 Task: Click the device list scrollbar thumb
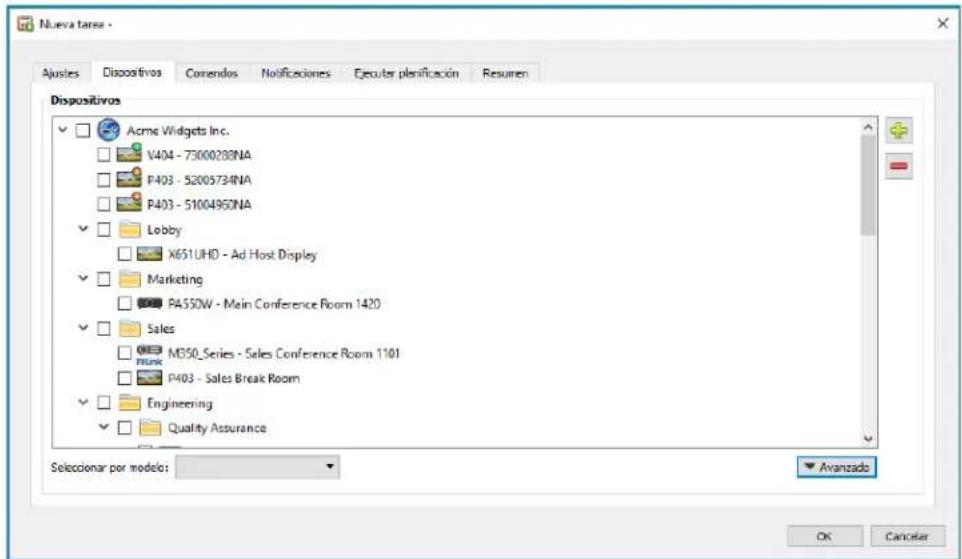click(x=868, y=185)
